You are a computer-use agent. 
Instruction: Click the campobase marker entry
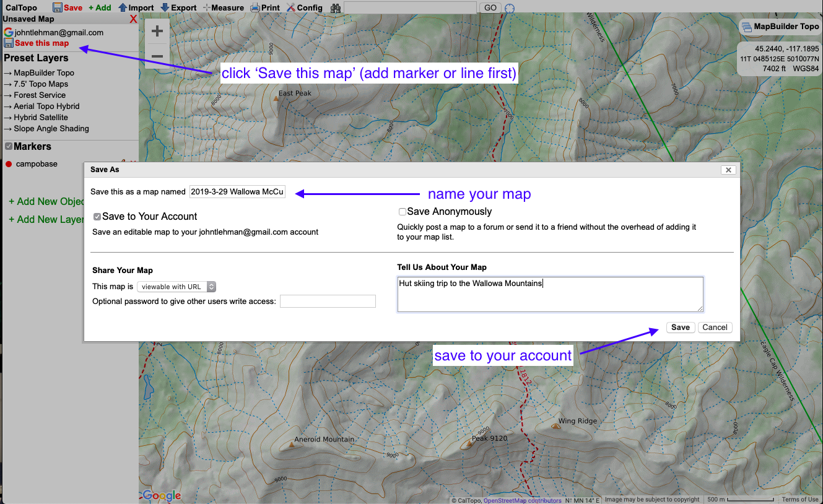[37, 164]
